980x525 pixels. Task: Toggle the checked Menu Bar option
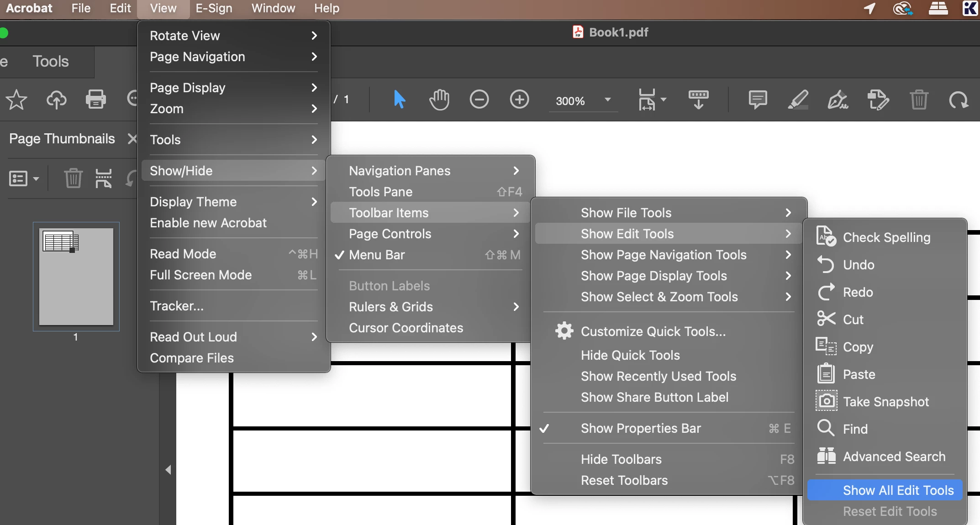(377, 255)
